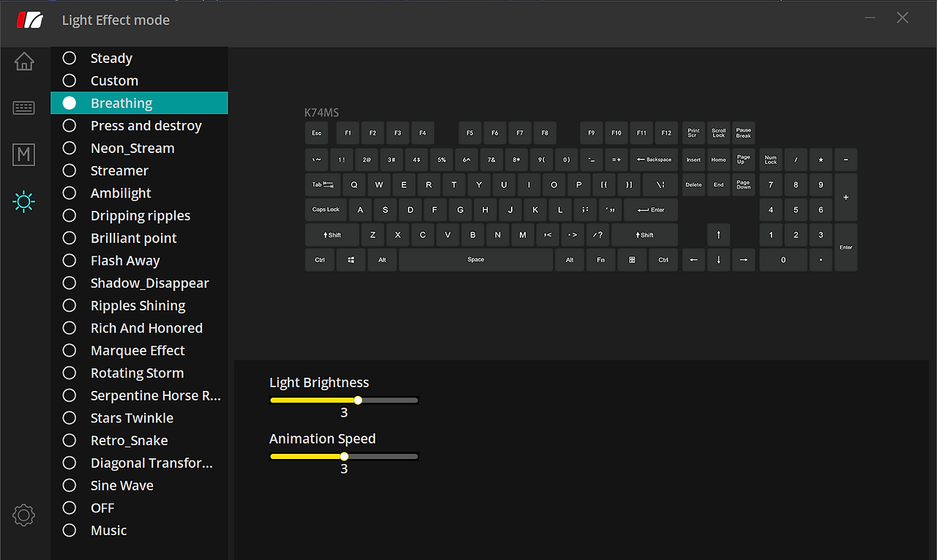Click the Print Scr key

tap(694, 133)
